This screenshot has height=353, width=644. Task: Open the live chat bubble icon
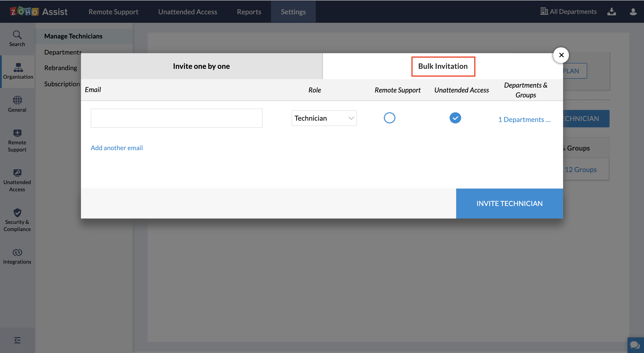click(x=635, y=345)
